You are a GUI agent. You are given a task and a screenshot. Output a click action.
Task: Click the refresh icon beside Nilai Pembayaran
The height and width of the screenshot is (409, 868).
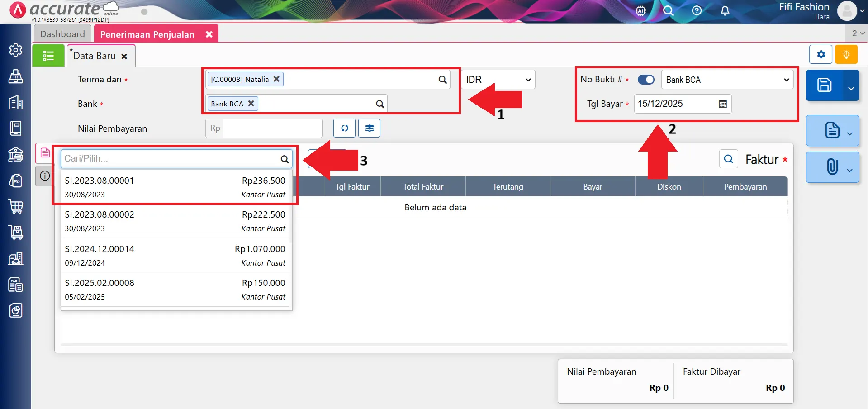pyautogui.click(x=345, y=128)
